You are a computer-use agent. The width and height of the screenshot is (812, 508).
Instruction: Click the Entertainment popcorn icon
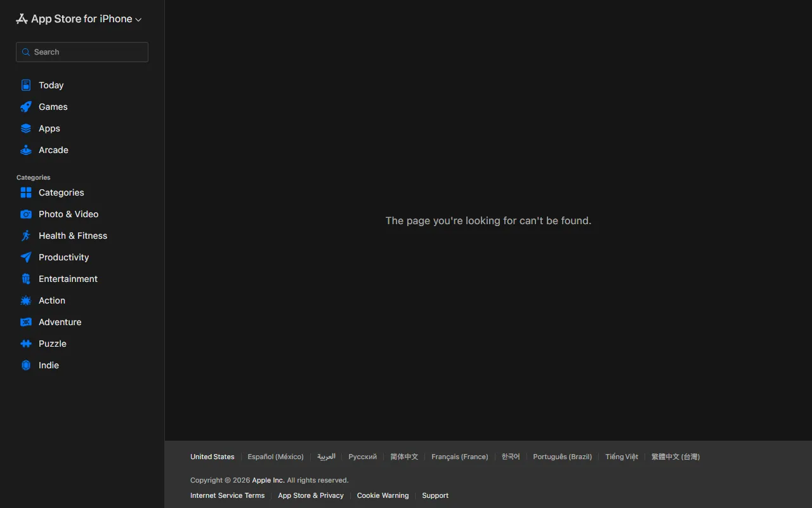pos(26,279)
